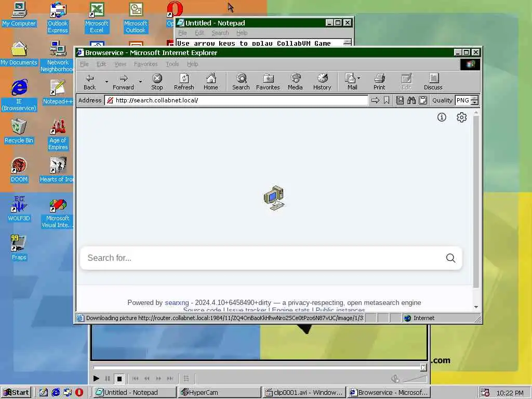Open the History toolbar panel
Viewport: 532px width, 399px height.
(x=322, y=82)
